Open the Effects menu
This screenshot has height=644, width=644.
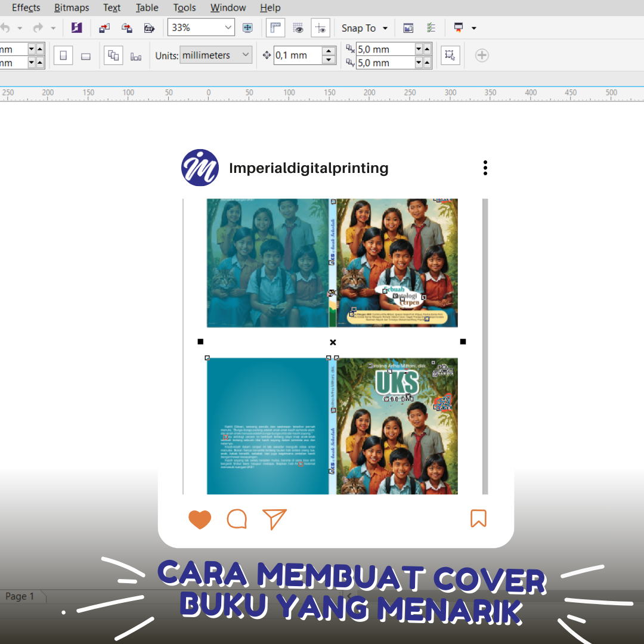pos(25,8)
